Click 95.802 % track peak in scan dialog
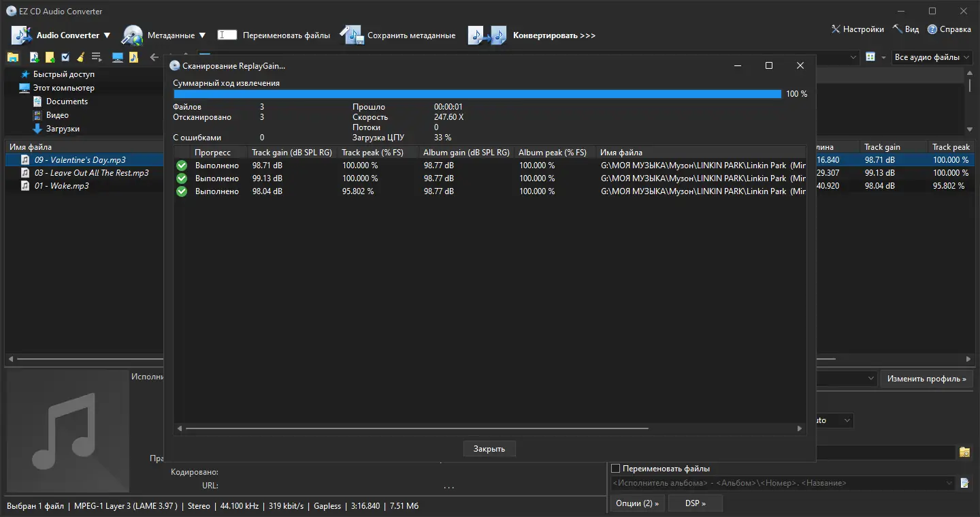 pos(358,191)
